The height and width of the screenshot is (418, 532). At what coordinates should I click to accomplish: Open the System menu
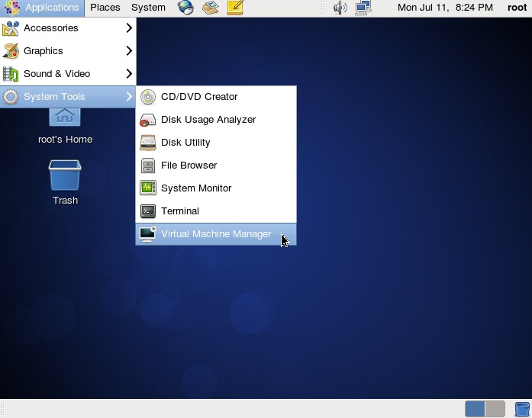pos(149,8)
